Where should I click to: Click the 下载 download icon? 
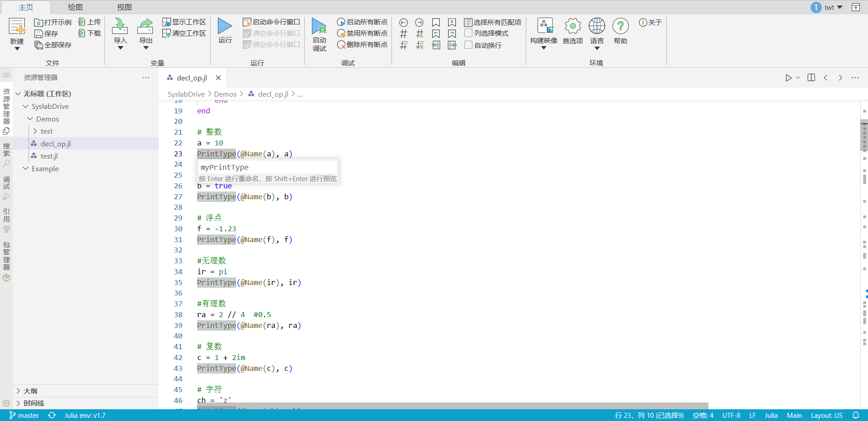pos(82,33)
